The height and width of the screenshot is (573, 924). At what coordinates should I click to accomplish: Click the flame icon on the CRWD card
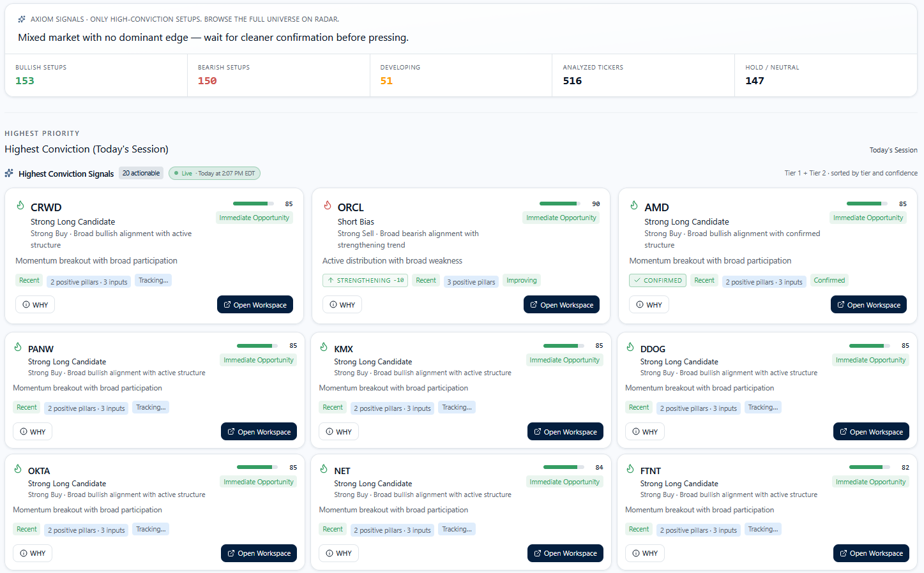20,205
